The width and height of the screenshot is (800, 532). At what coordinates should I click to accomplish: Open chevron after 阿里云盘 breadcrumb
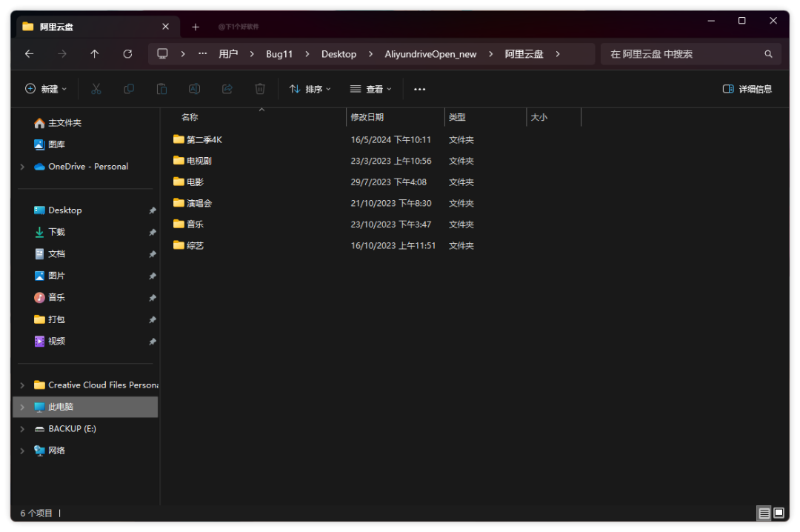(x=558, y=53)
